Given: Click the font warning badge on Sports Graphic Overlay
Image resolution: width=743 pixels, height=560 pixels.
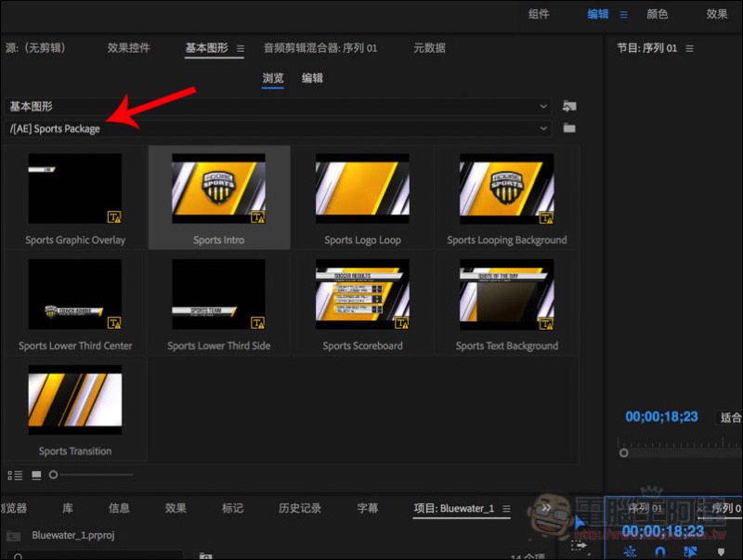Looking at the screenshot, I should click(x=114, y=217).
